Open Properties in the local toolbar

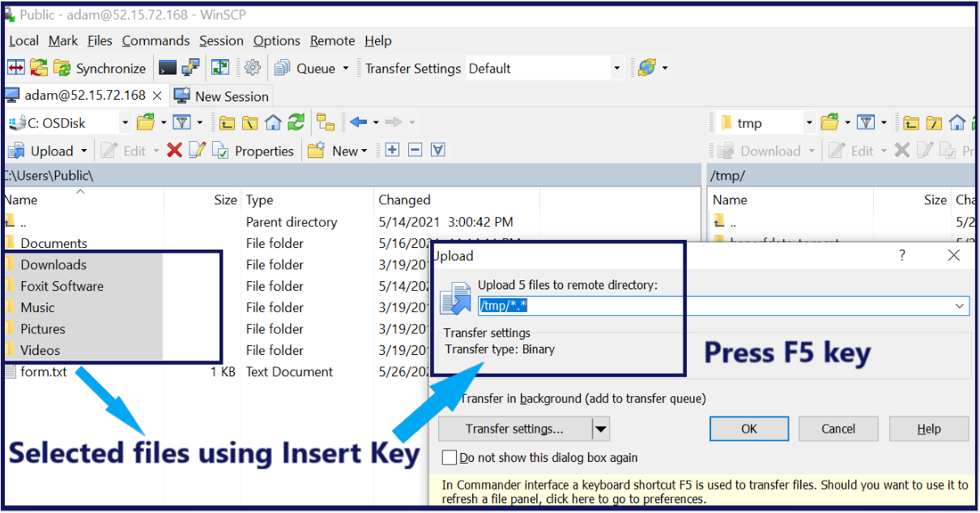pyautogui.click(x=253, y=151)
